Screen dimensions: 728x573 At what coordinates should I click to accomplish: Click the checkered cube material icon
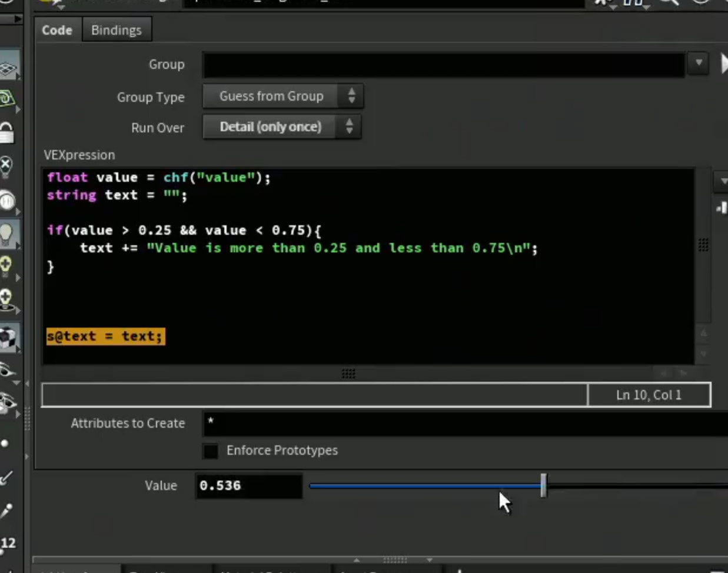pyautogui.click(x=8, y=338)
